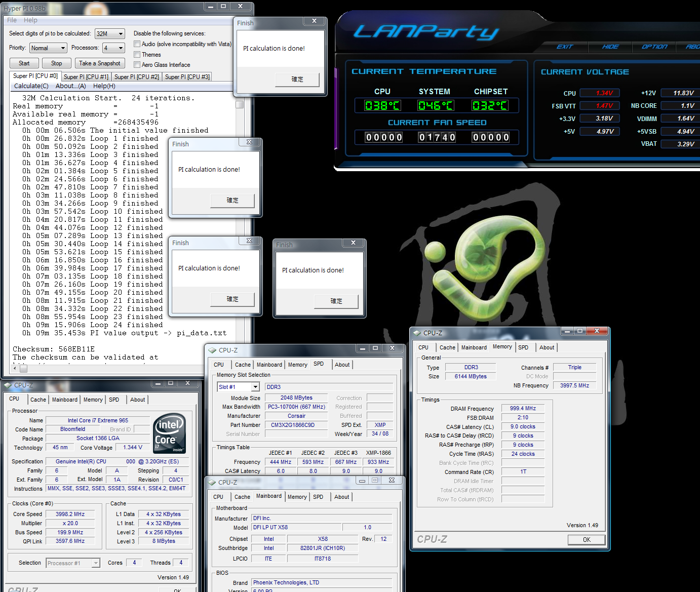This screenshot has width=700, height=592.
Task: Enable the Audio service checkbox
Action: click(137, 44)
